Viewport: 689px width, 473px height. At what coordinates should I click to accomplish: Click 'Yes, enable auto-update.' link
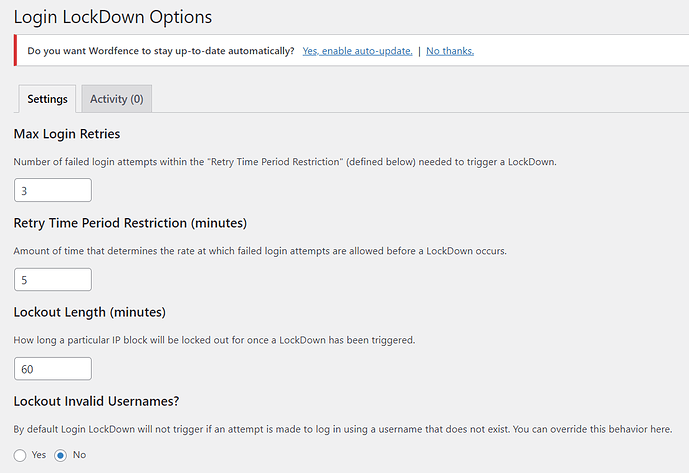coord(357,51)
